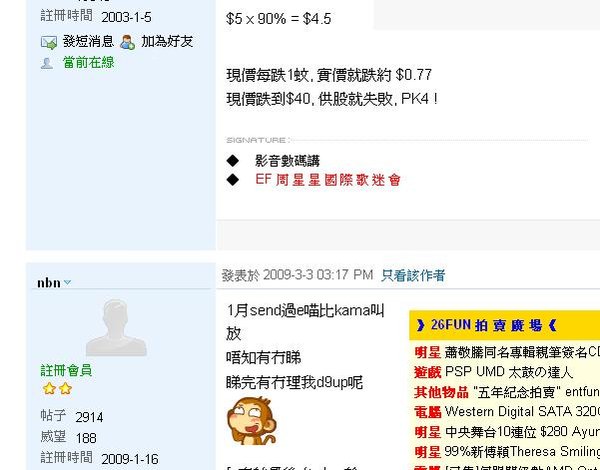Click the 加為好友 link
The width and height of the screenshot is (600, 470).
pos(167,41)
